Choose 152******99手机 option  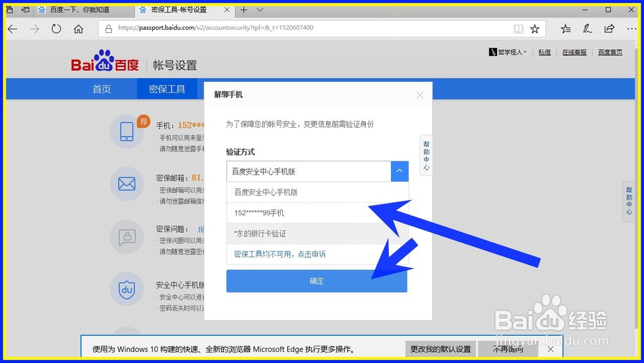click(317, 213)
